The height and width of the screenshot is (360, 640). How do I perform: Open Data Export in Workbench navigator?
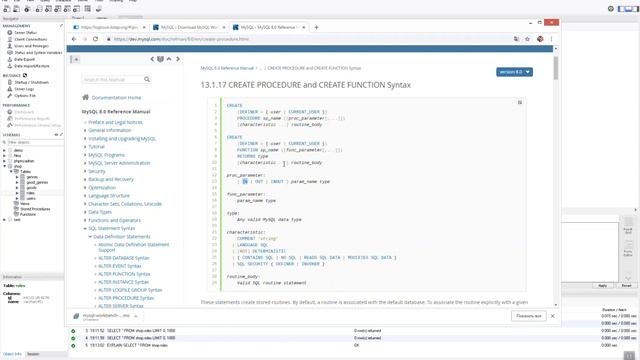click(x=24, y=59)
